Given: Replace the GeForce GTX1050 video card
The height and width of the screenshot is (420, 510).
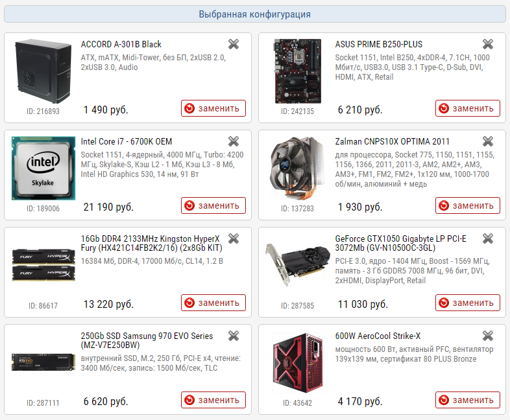Looking at the screenshot, I should pyautogui.click(x=468, y=303).
